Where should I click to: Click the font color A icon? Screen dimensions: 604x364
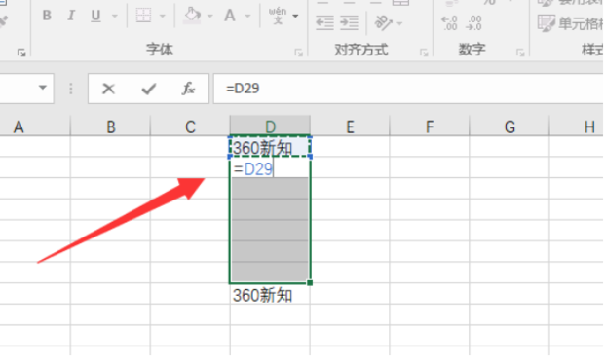[x=230, y=16]
